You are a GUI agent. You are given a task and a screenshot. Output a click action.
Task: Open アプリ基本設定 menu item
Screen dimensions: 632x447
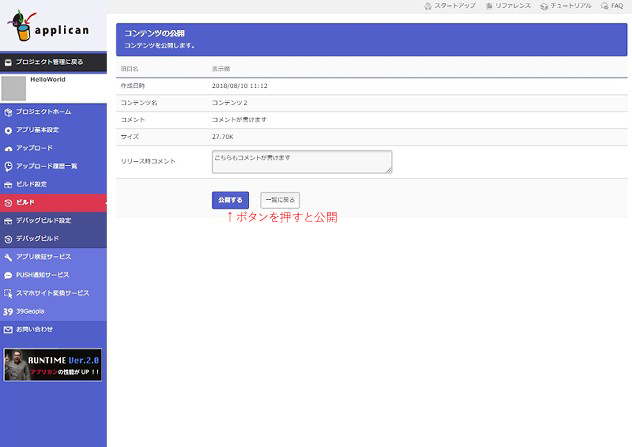53,130
